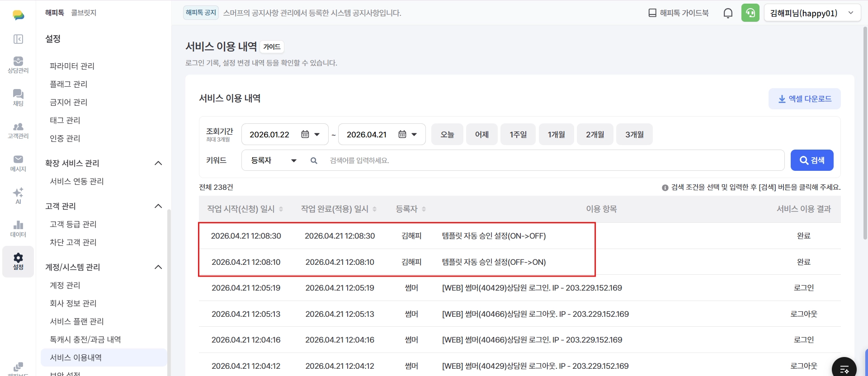
Task: Click the Happytalk logo icon
Action: (x=18, y=15)
